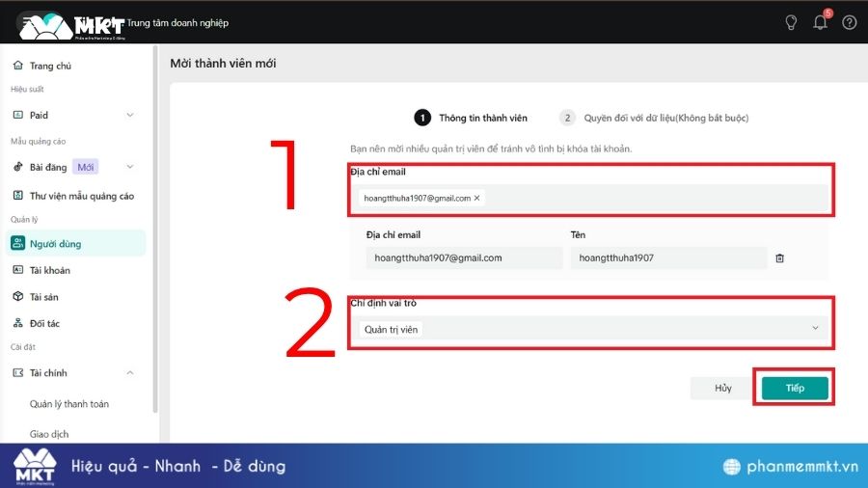The image size is (868, 488).
Task: Collapse the Tài chính section chevron
Action: [130, 373]
